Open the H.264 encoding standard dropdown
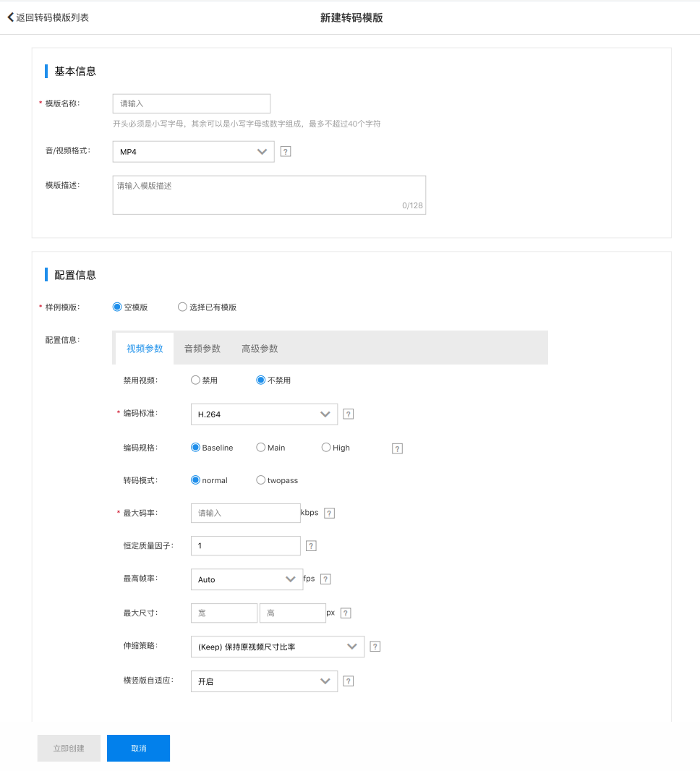This screenshot has width=700, height=771. (x=264, y=414)
